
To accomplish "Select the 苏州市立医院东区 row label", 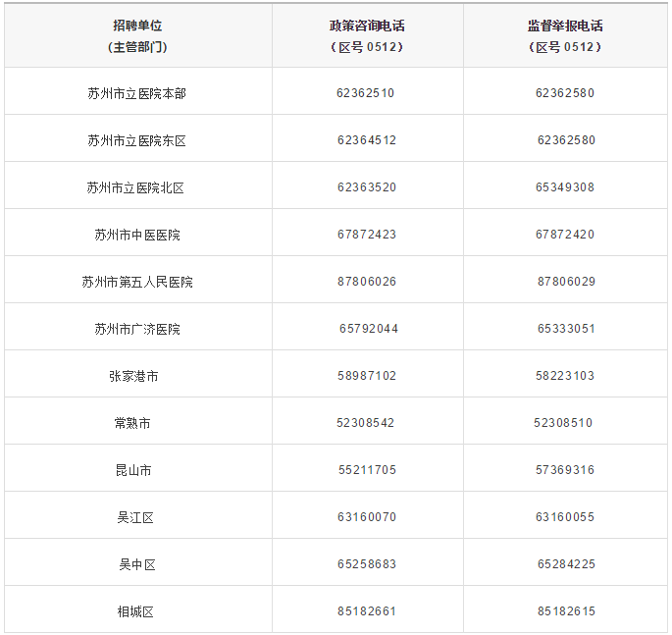I will [x=136, y=140].
